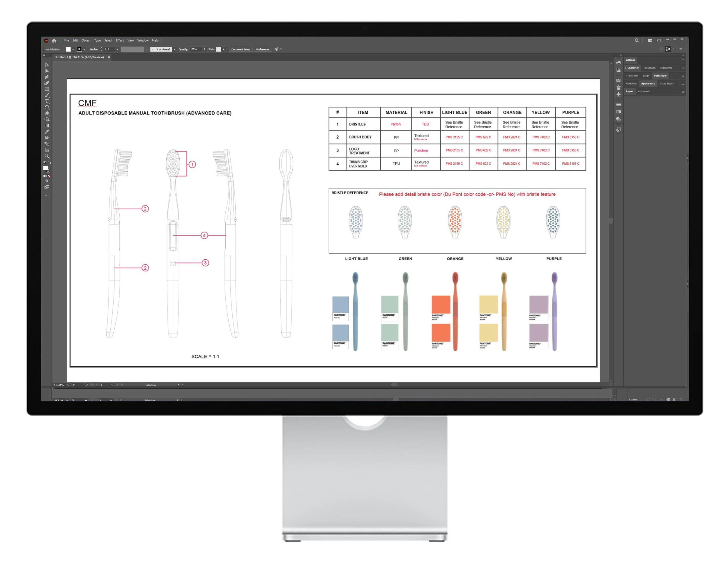Select the Type tool
728x563 pixels.
pyautogui.click(x=47, y=101)
